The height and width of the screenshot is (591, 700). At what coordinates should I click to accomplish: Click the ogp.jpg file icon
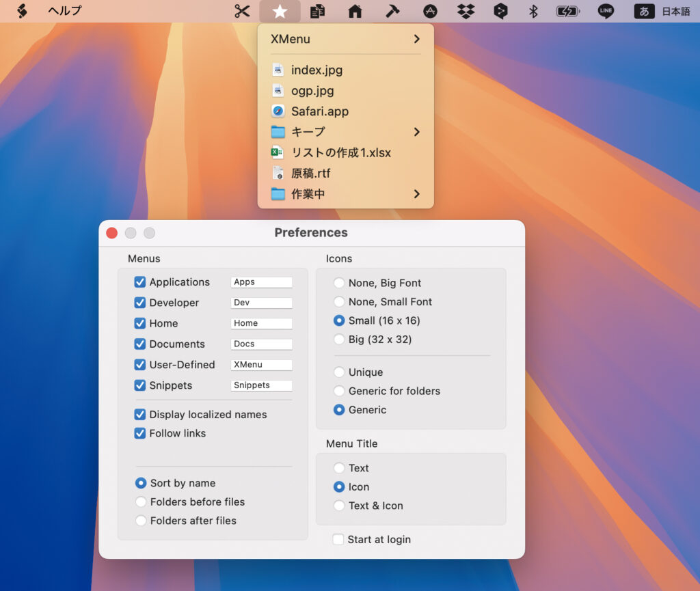tap(278, 91)
